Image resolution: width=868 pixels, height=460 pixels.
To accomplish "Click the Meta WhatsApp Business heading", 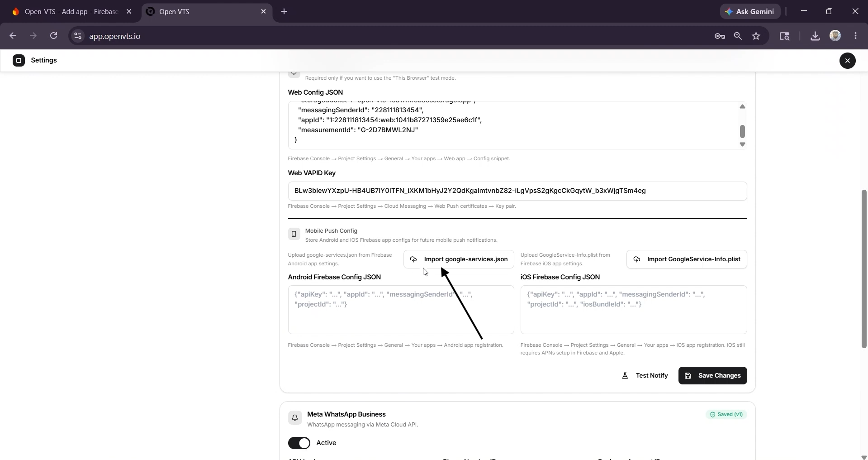I will coord(346,414).
